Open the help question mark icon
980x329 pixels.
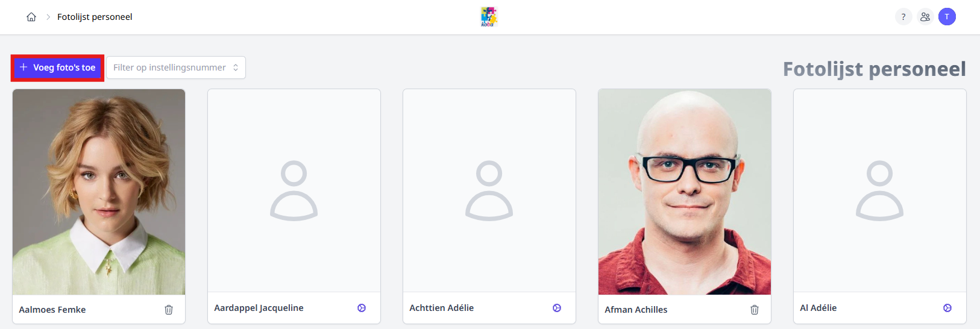point(903,17)
